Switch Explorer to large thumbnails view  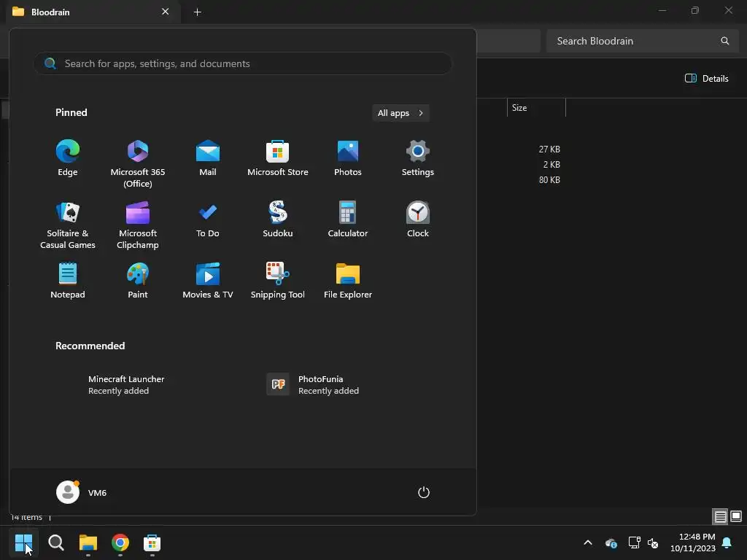(x=736, y=516)
